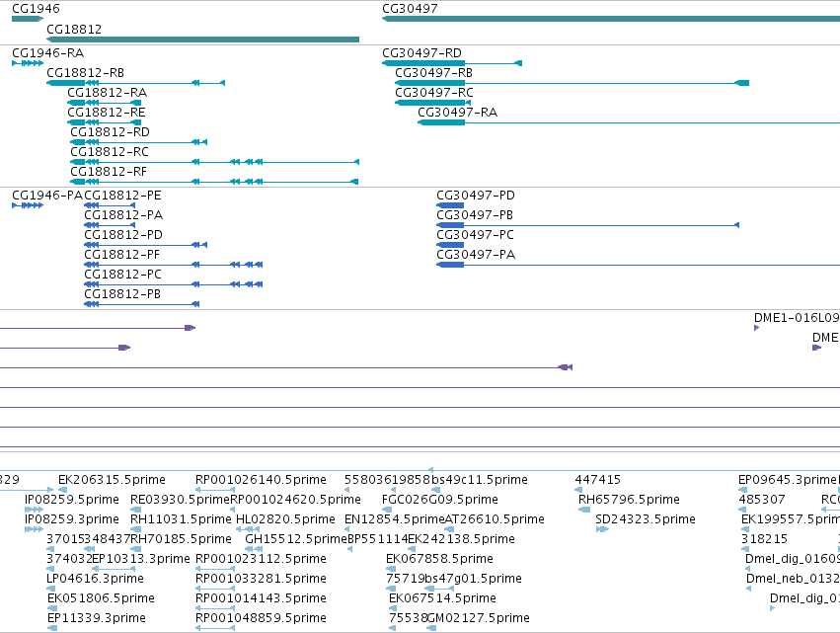
Task: Click the RH11031.5prime EST label
Action: point(181,519)
